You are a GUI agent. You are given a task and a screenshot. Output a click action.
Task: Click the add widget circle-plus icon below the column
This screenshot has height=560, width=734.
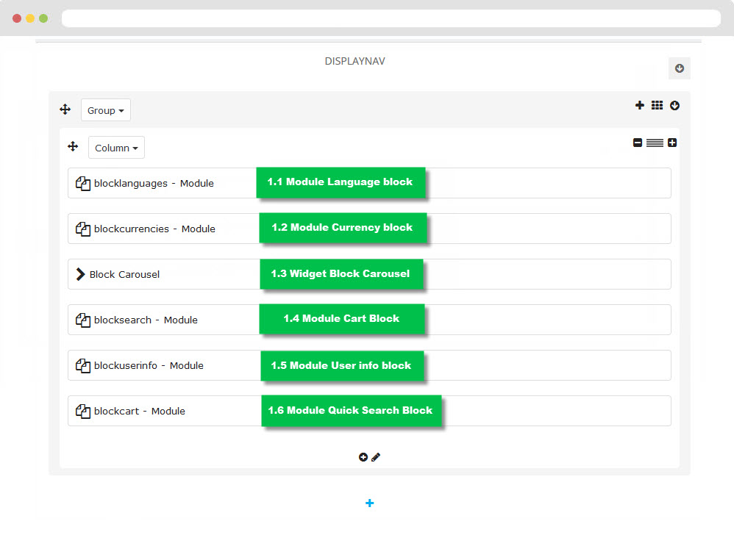pyautogui.click(x=363, y=457)
